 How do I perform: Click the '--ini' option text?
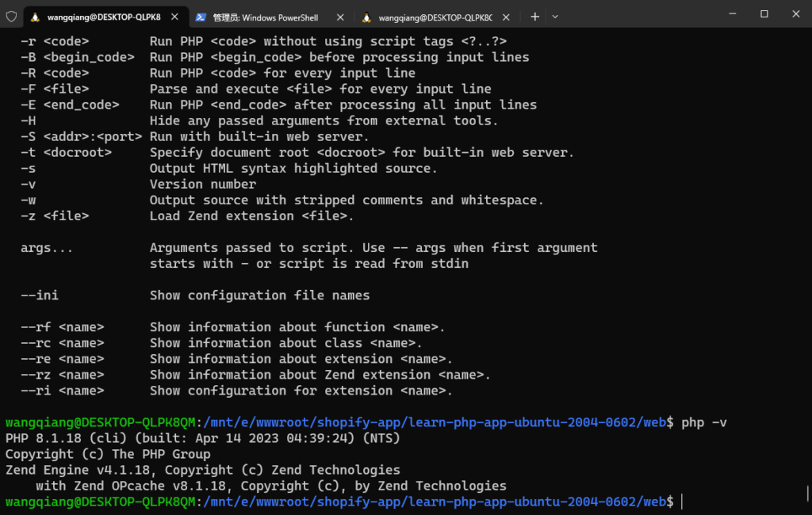click(x=38, y=295)
